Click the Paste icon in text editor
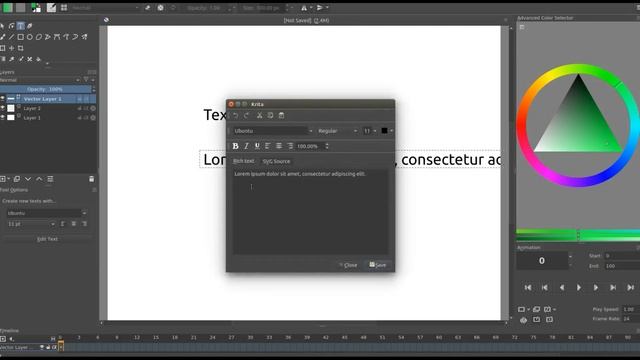The image size is (640, 360). [281, 116]
